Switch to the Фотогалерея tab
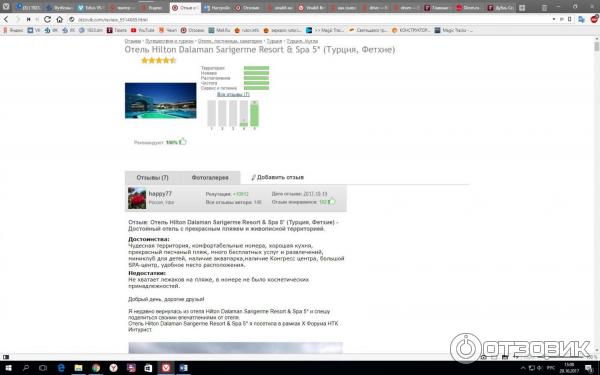Screen dimensions: 600x375 click(x=210, y=178)
